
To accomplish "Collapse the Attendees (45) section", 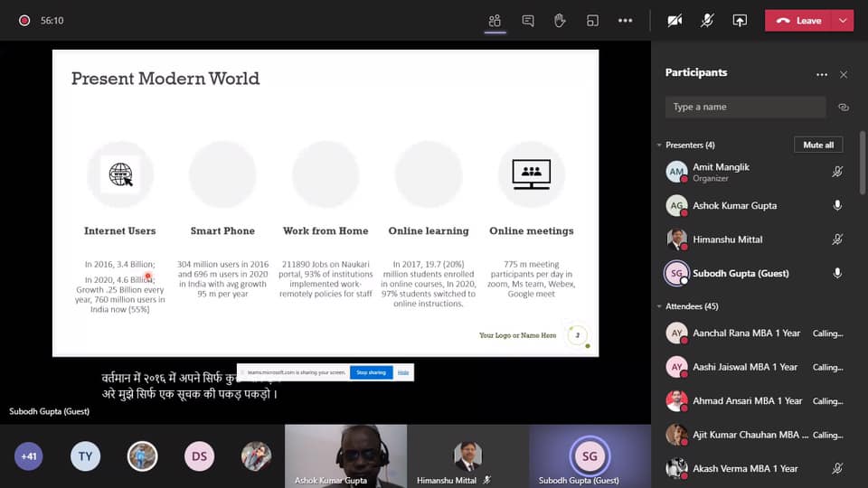I will (660, 307).
